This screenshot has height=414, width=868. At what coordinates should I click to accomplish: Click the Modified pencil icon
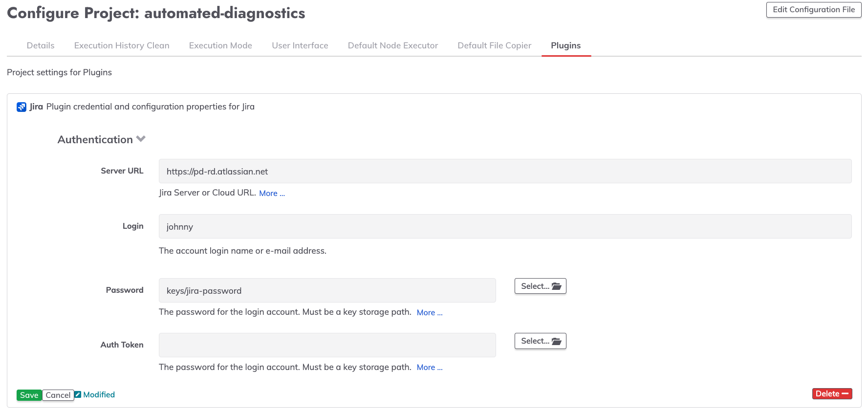[x=78, y=394]
